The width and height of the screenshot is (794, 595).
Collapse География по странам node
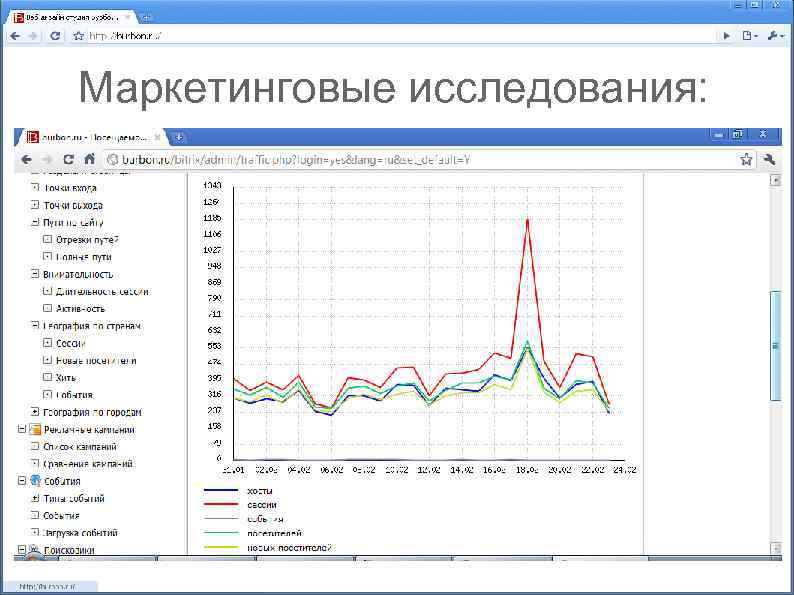point(35,326)
